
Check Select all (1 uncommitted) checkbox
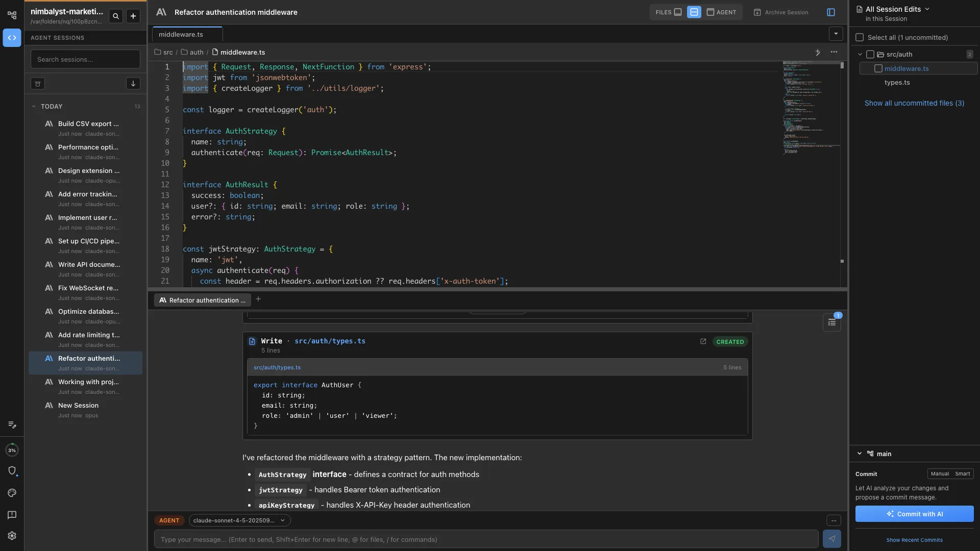coord(861,37)
